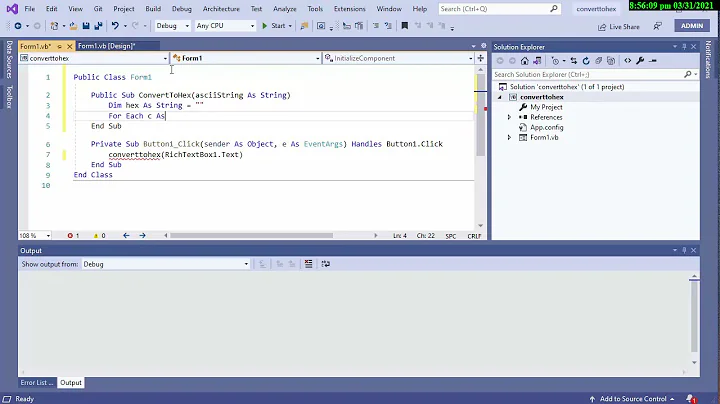This screenshot has width=720, height=404.
Task: Open the Analyze menu
Action: (285, 9)
